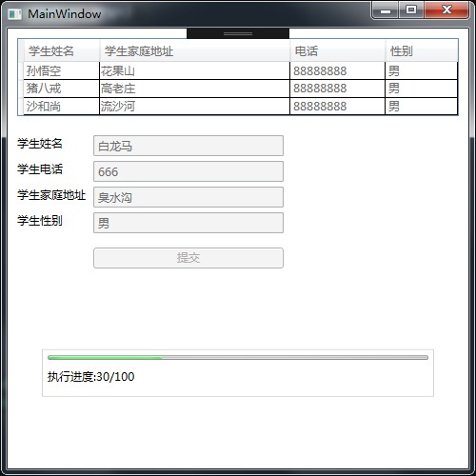Viewport: 476px width, 476px height.
Task: Click the dark debug toolbar handle at top
Action: (238, 33)
